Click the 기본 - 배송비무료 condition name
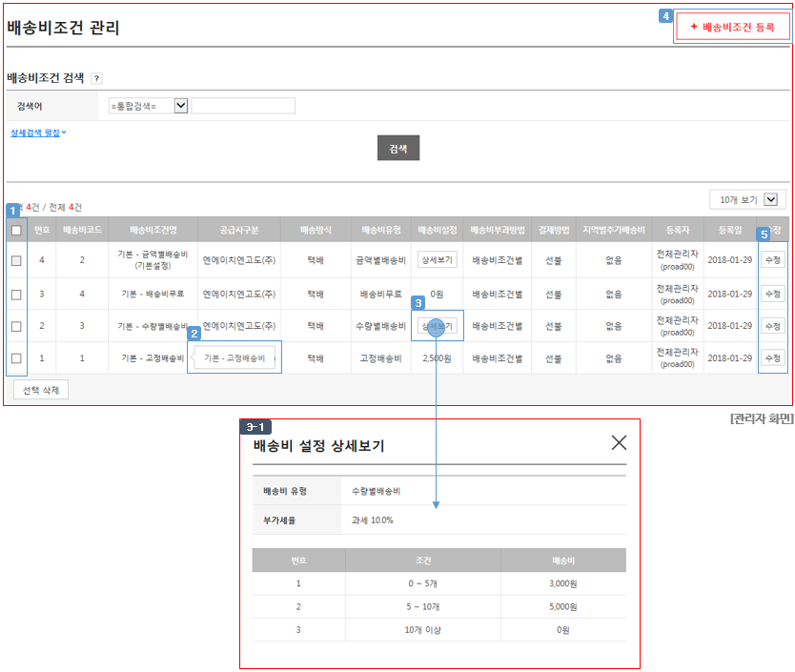 [153, 294]
